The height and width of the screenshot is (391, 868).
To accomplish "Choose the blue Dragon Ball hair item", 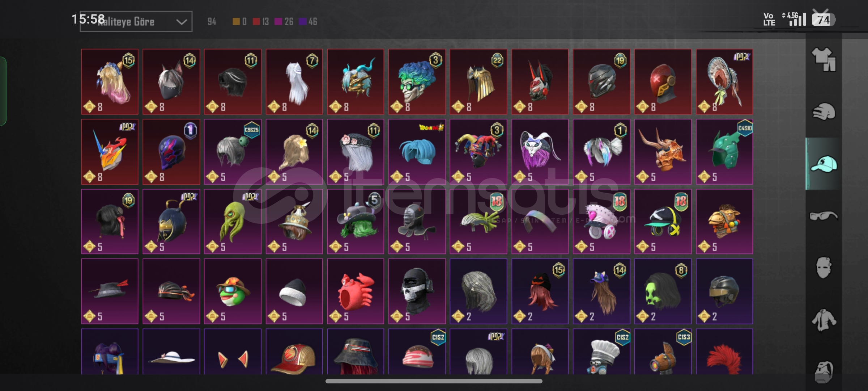I will click(x=417, y=152).
